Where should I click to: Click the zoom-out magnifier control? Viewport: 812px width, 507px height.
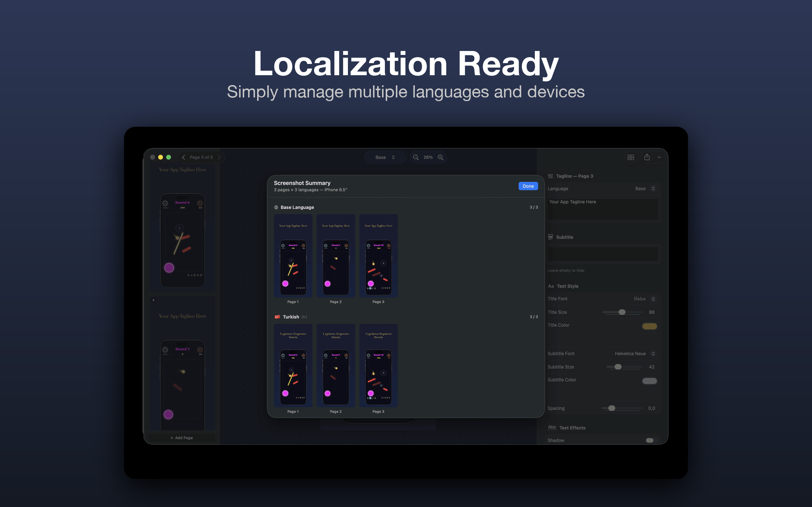(416, 157)
